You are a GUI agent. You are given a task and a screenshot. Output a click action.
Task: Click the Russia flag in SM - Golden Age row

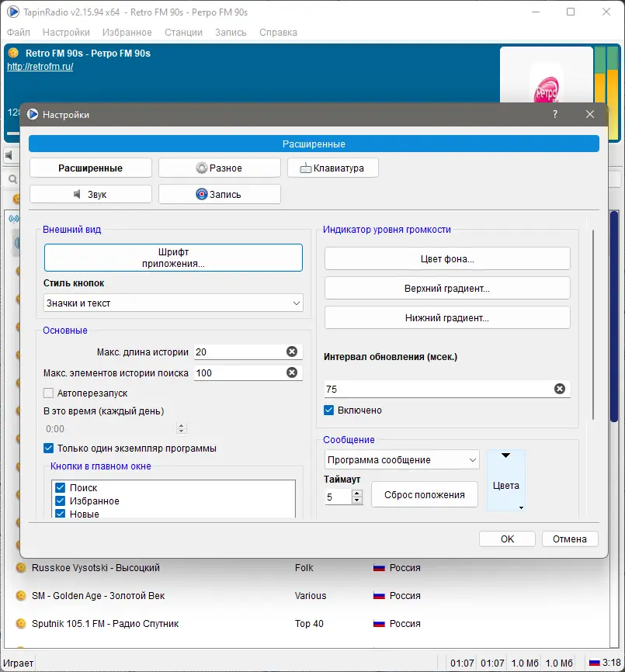click(379, 596)
